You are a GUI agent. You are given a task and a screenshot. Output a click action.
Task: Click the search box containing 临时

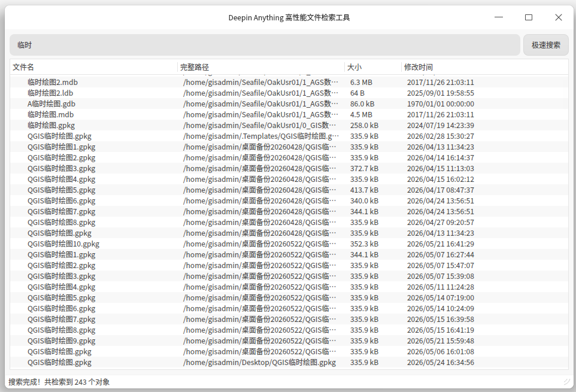coord(265,45)
